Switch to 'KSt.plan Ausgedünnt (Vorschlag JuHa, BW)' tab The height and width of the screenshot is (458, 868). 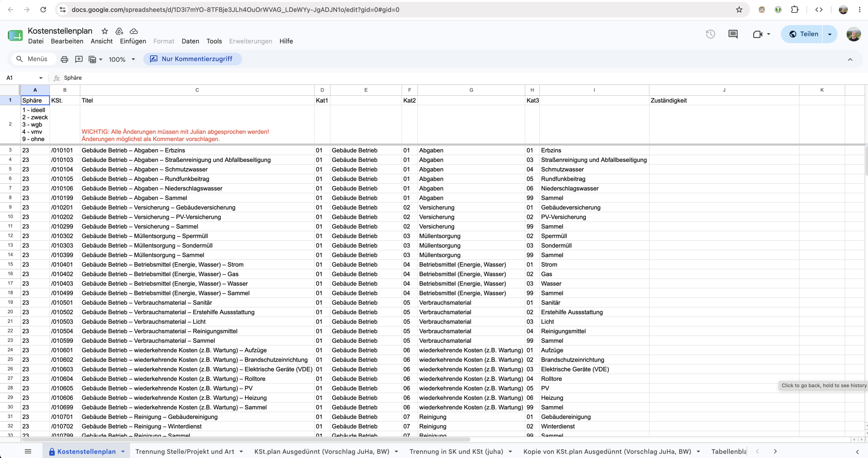point(322,452)
